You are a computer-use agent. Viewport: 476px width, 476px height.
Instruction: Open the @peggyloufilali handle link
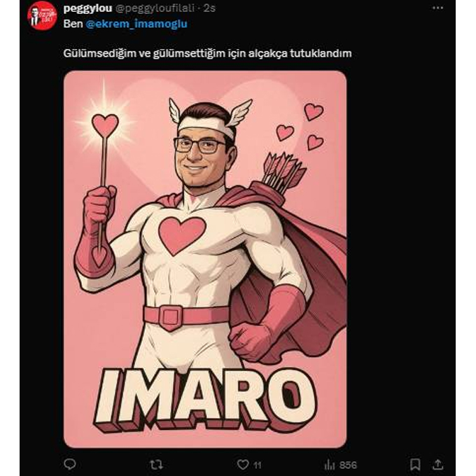pos(155,8)
